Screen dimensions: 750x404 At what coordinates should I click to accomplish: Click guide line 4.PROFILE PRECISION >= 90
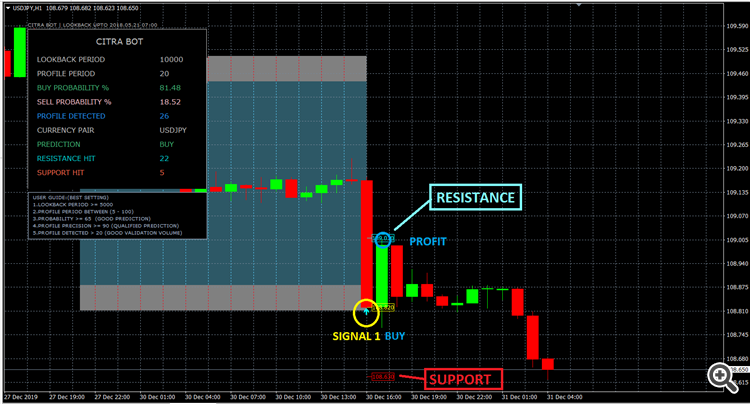106,226
